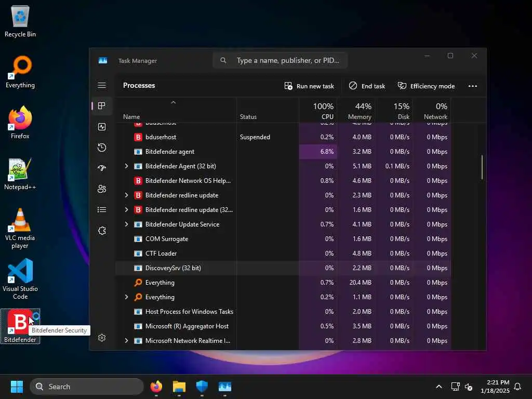
Task: Click Run new task button
Action: (309, 86)
